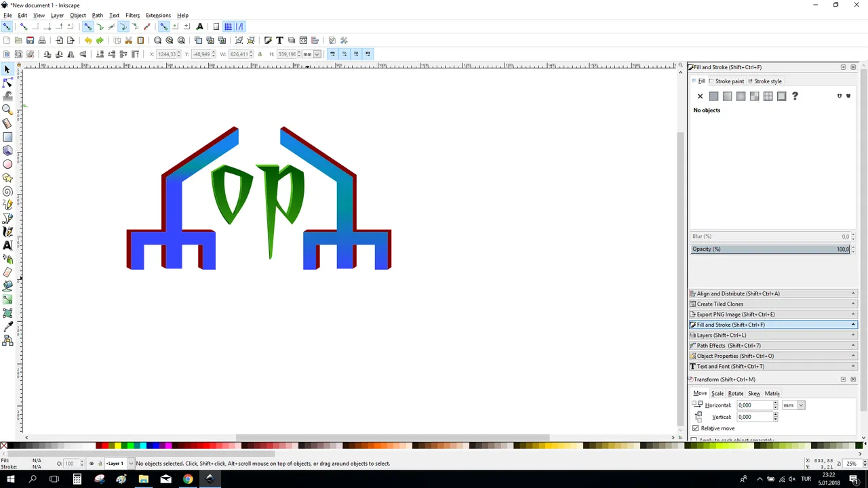Open the Extensions menu
Screen dimensions: 868x488
click(x=158, y=15)
